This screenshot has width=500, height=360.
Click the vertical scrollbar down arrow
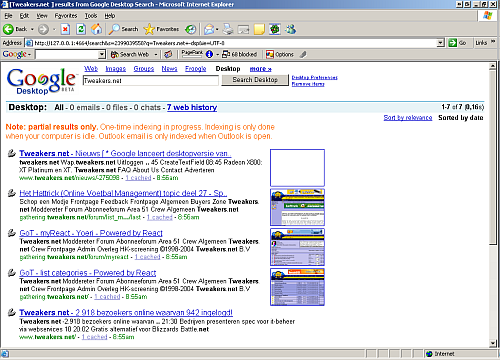pyautogui.click(x=493, y=343)
